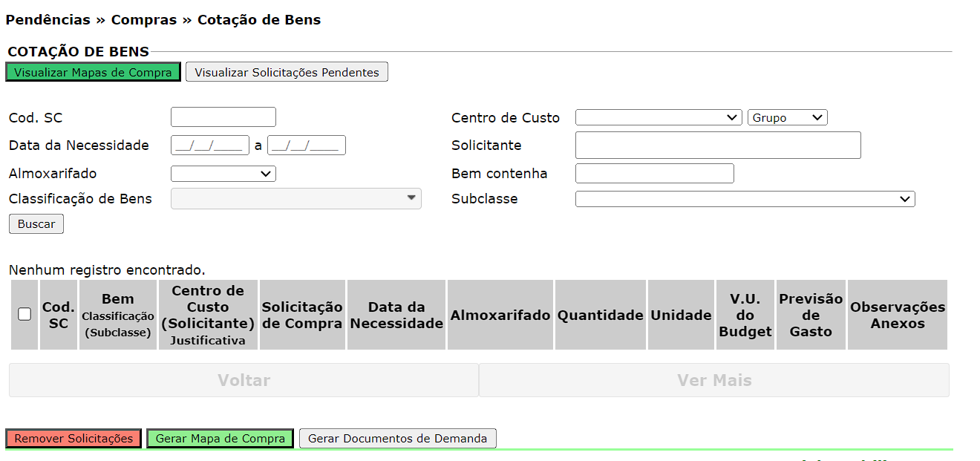The width and height of the screenshot is (980, 461).
Task: Open the Grupo dropdown
Action: point(787,117)
